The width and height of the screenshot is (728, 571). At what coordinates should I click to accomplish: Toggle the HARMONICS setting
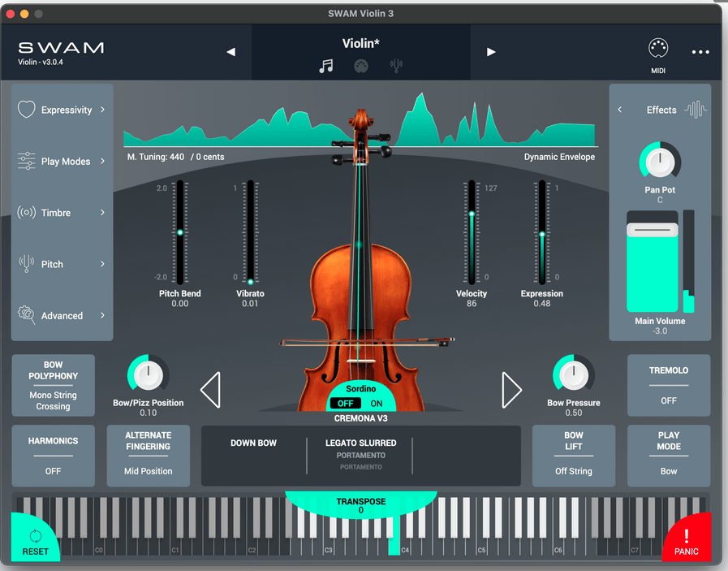(x=53, y=456)
